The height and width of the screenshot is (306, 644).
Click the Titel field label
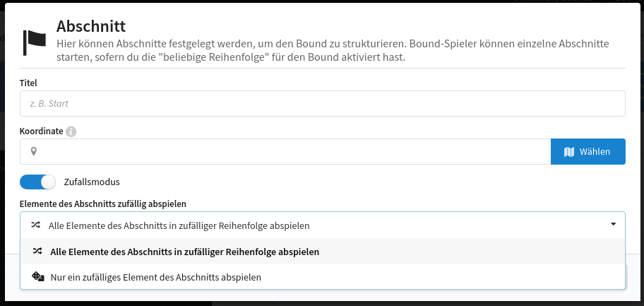coord(28,83)
